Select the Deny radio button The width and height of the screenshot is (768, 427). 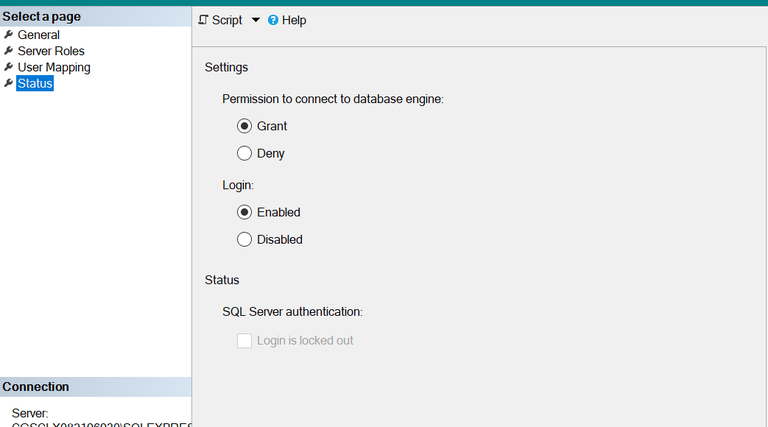coord(244,153)
